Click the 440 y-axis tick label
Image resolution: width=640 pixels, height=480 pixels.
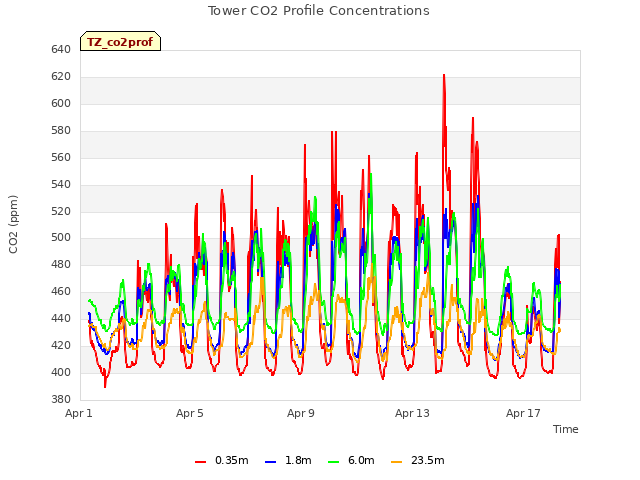coord(61,318)
